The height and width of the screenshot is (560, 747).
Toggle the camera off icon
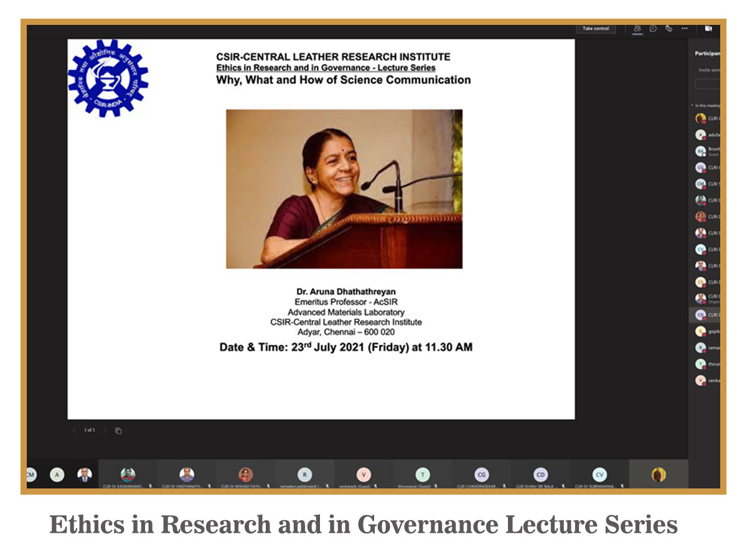[708, 29]
